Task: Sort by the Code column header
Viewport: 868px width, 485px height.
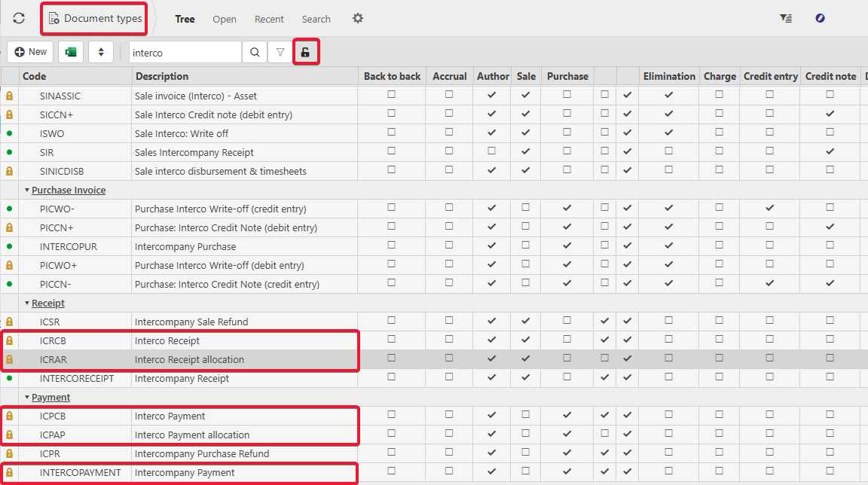Action: (75, 76)
